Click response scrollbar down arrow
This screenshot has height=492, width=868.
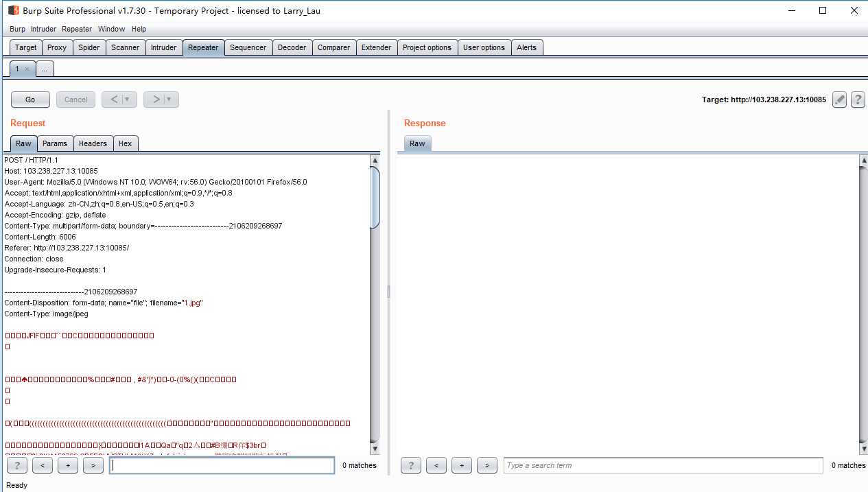[863, 448]
